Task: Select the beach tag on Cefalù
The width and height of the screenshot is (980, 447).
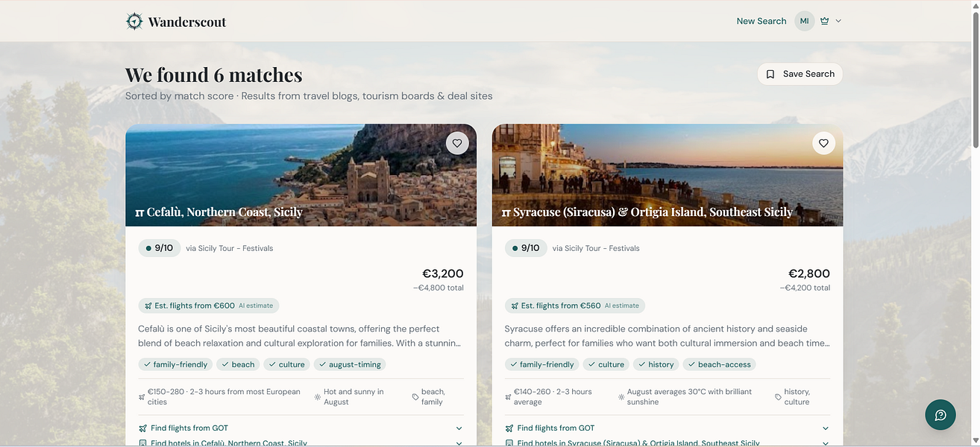Action: [238, 364]
